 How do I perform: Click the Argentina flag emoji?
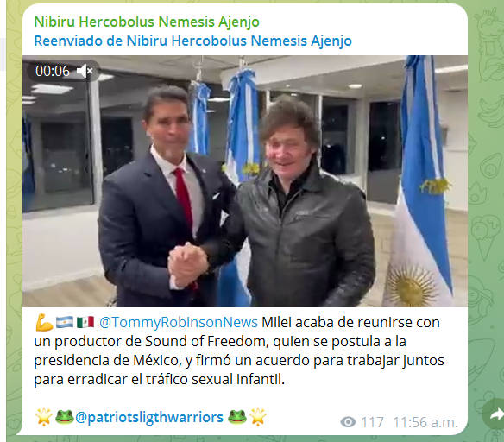(65, 322)
